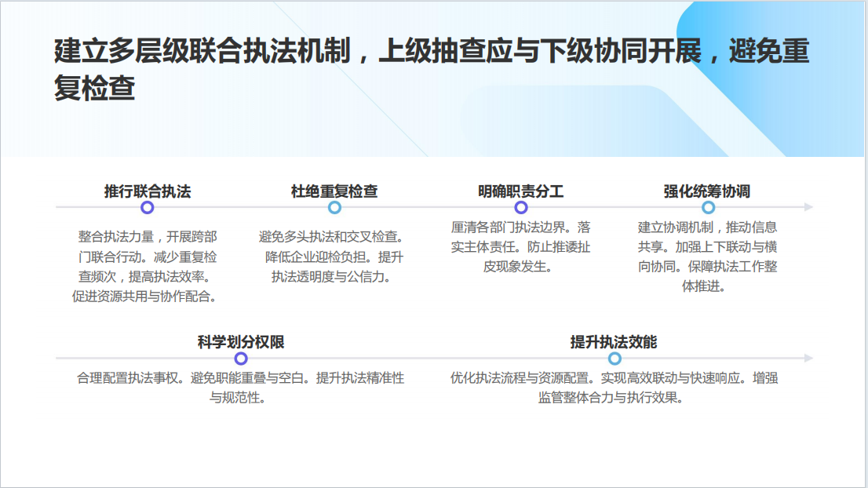
Task: Click the blue circle marker under 强化统筹协调
Action: pyautogui.click(x=708, y=208)
